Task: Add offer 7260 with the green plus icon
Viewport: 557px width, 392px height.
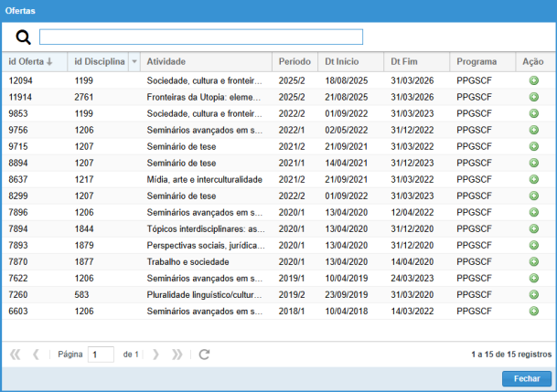Action: pos(533,294)
